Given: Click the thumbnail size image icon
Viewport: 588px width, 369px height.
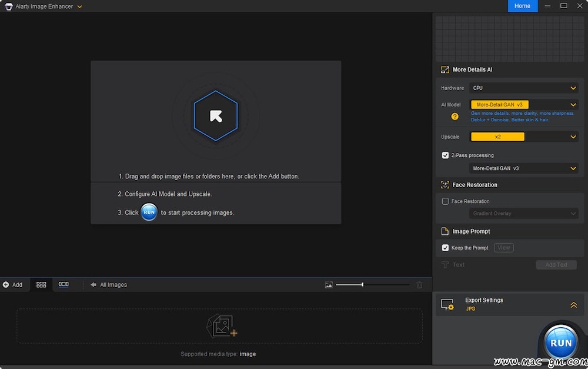Looking at the screenshot, I should click(329, 285).
